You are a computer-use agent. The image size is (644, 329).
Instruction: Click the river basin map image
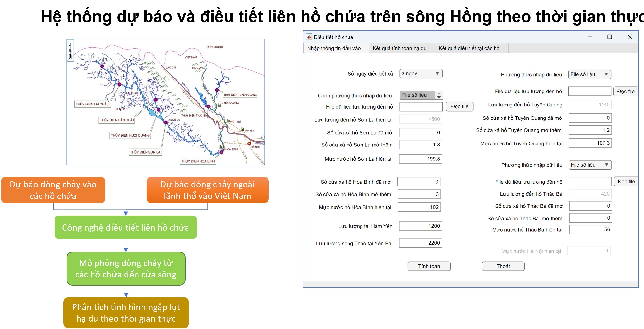coord(165,102)
